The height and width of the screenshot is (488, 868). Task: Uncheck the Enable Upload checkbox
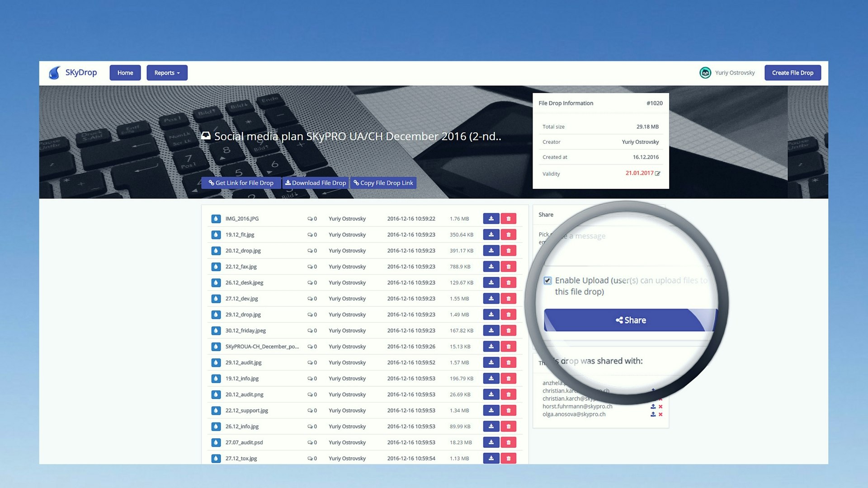coord(547,281)
